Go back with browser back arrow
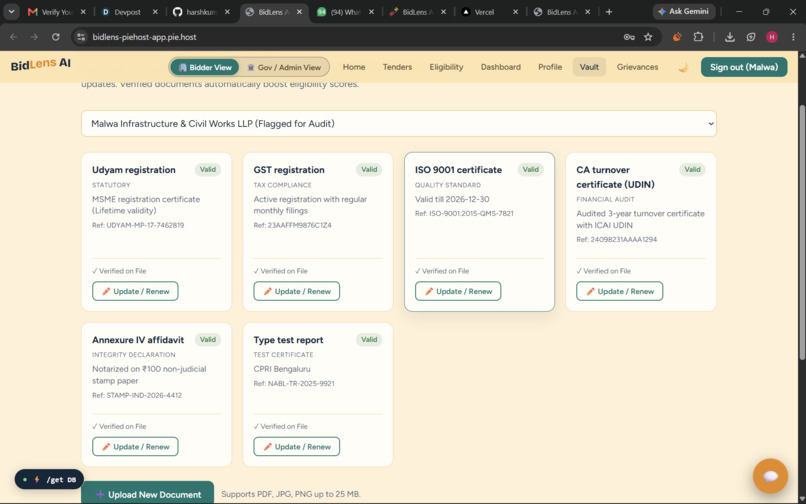Screen dimensions: 806x504 [13, 37]
